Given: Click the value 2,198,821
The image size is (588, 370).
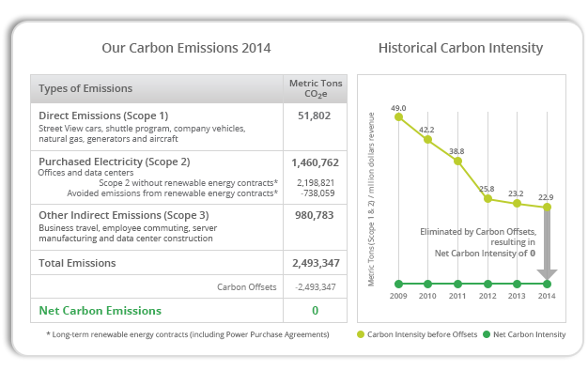Looking at the screenshot, I should pyautogui.click(x=316, y=183).
